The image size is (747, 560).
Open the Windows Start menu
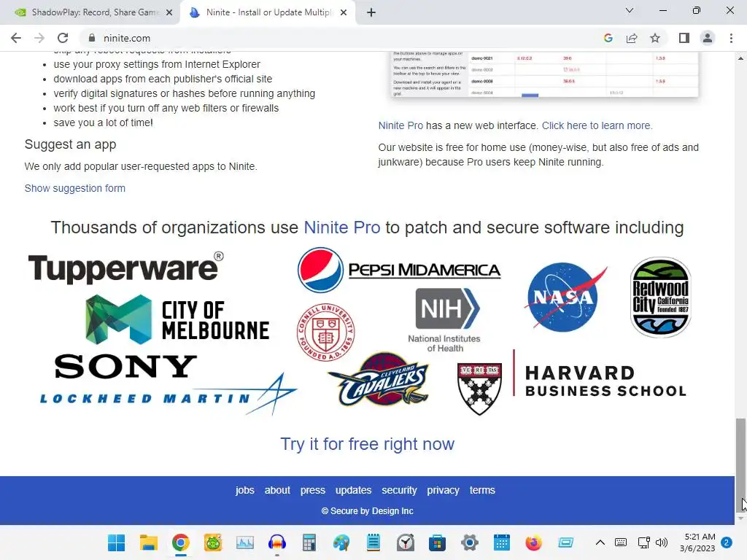[116, 542]
